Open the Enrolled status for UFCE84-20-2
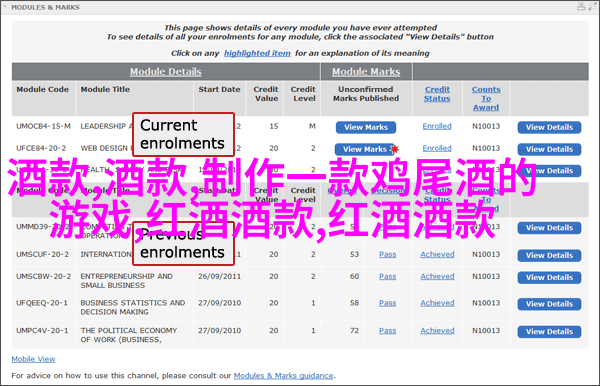 tap(437, 148)
